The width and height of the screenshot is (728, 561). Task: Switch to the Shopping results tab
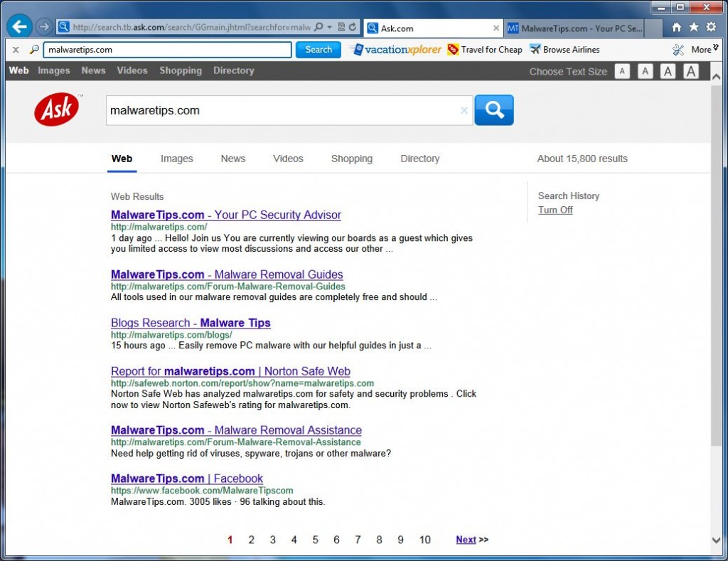pos(351,159)
